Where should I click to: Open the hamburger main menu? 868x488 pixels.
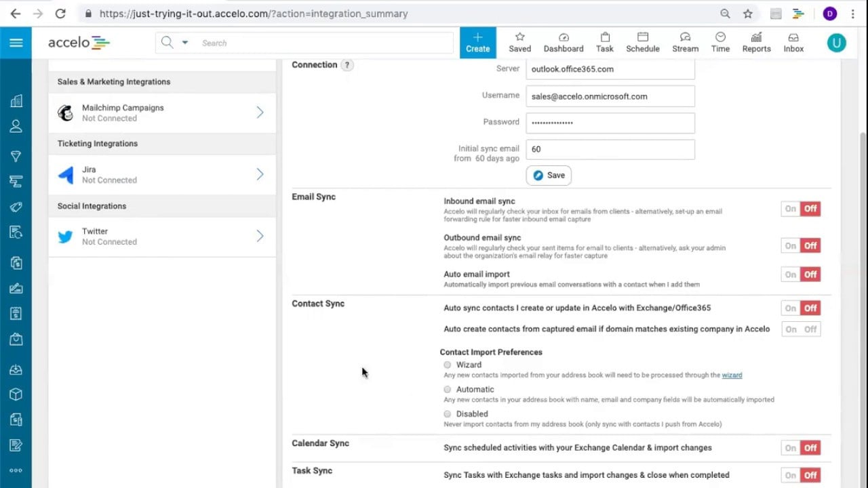16,43
